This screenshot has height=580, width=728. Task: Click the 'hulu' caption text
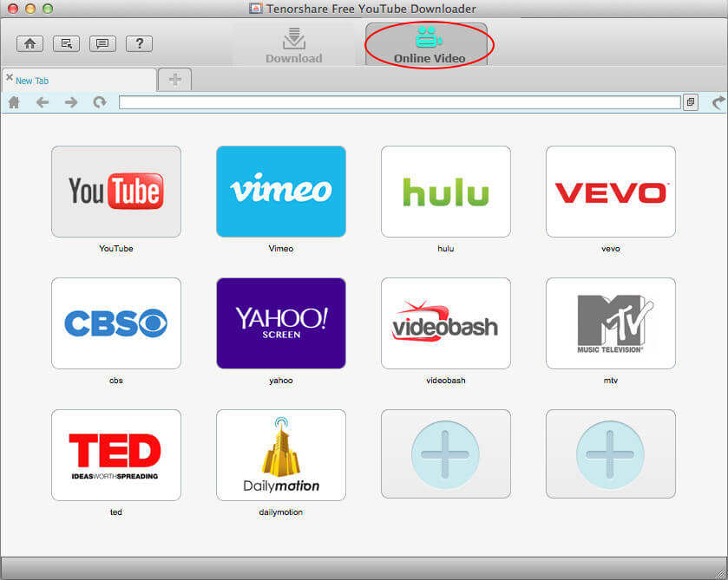446,249
